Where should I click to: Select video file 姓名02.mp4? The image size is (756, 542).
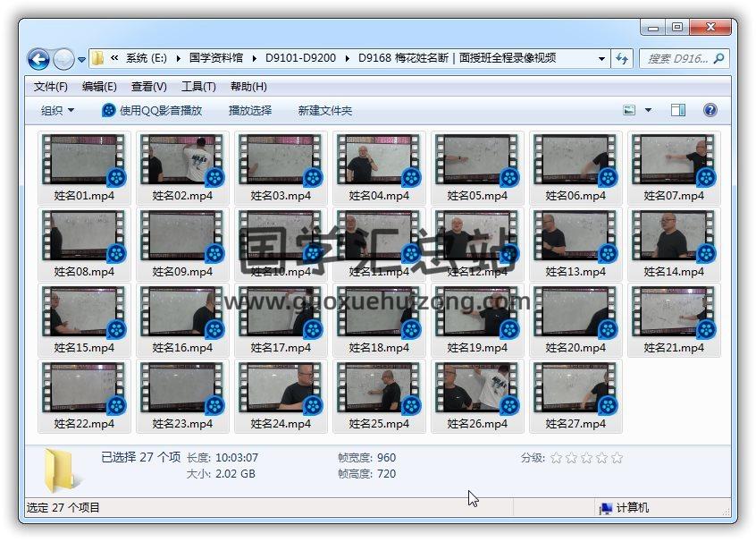[182, 168]
